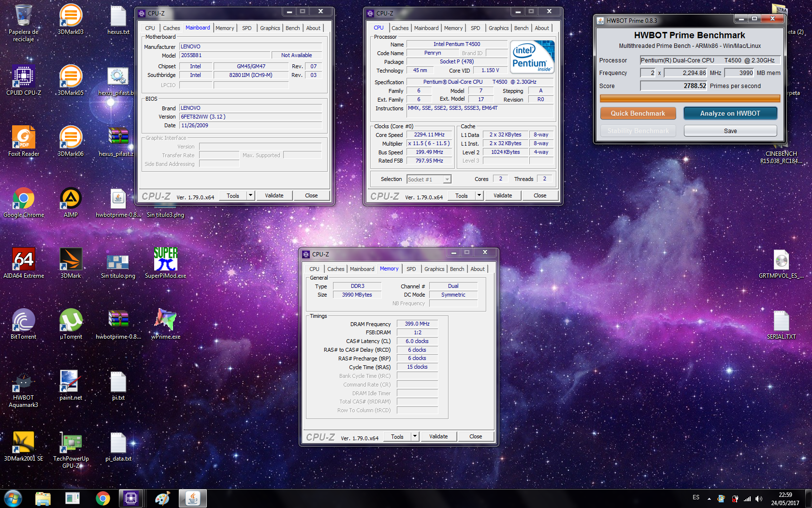Open Tools dropdown arrow in Memory CPU-Z window

[415, 436]
